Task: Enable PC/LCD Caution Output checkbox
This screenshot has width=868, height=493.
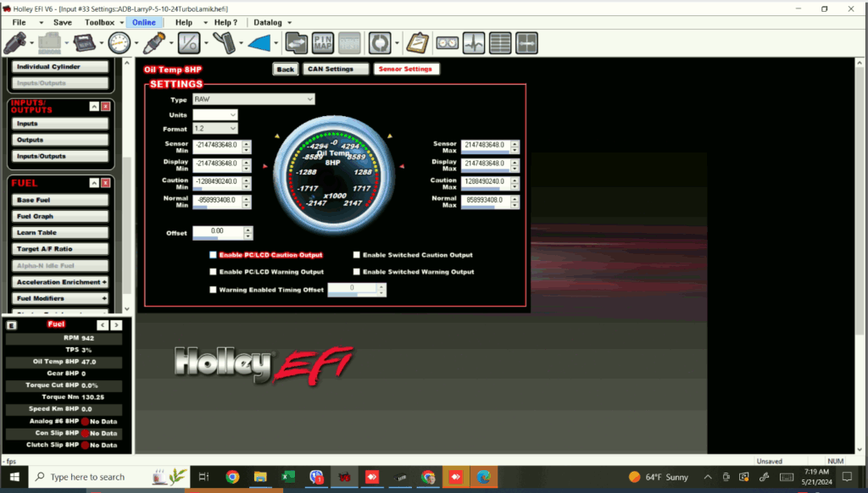Action: (x=213, y=255)
